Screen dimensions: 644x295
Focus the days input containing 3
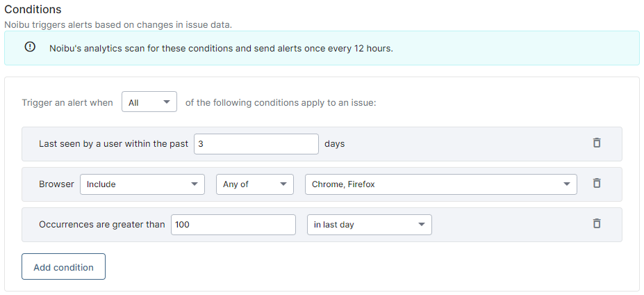tap(256, 144)
